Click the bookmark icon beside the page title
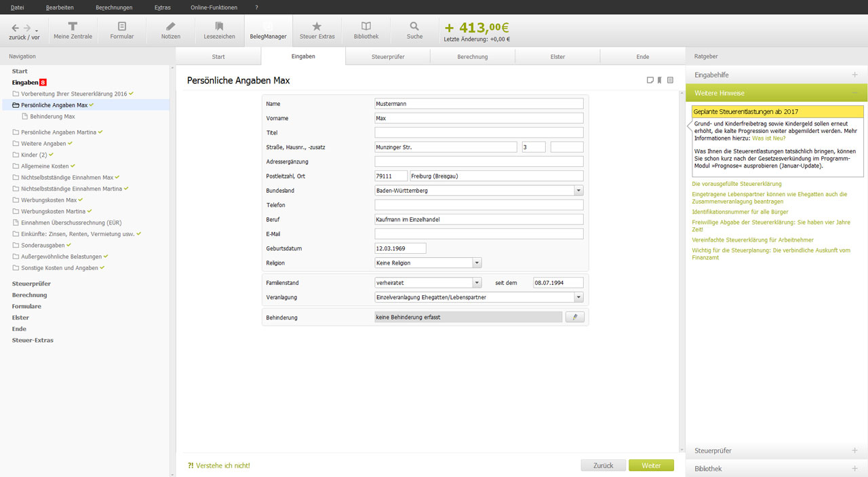 click(660, 80)
